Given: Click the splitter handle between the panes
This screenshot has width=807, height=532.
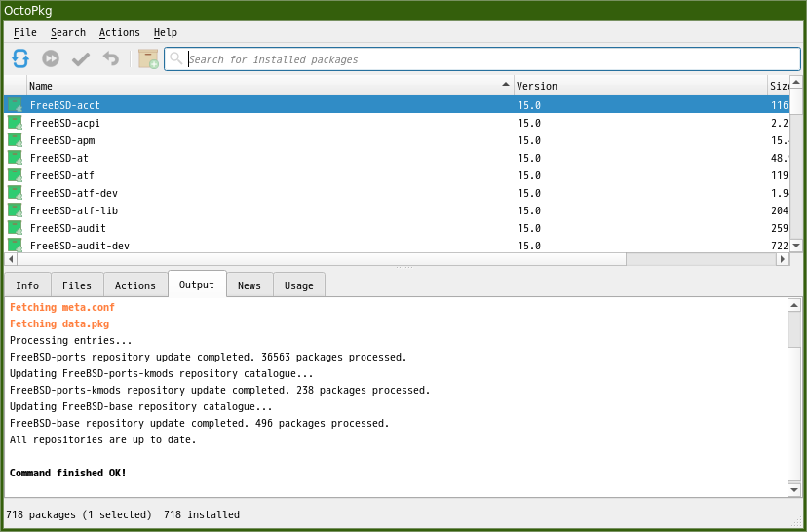Looking at the screenshot, I should [404, 268].
